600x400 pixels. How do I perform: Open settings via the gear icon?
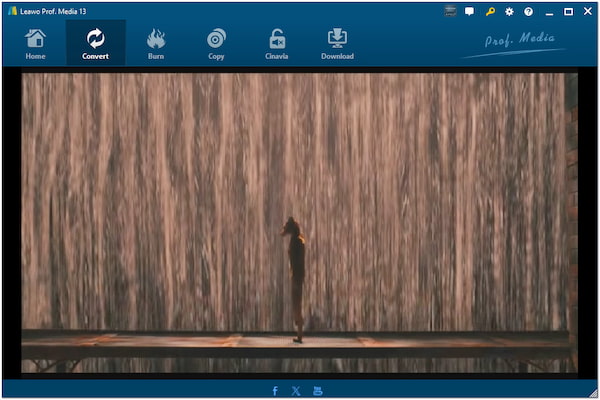[509, 12]
